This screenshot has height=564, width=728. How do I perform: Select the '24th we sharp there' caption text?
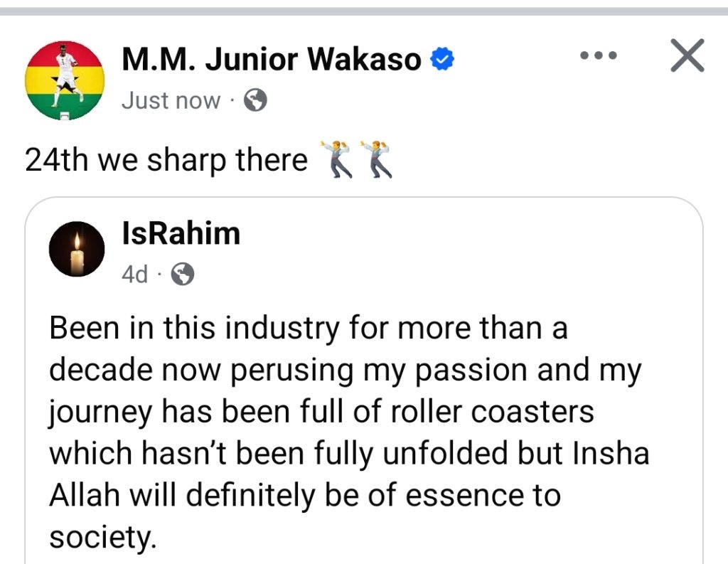tap(166, 160)
